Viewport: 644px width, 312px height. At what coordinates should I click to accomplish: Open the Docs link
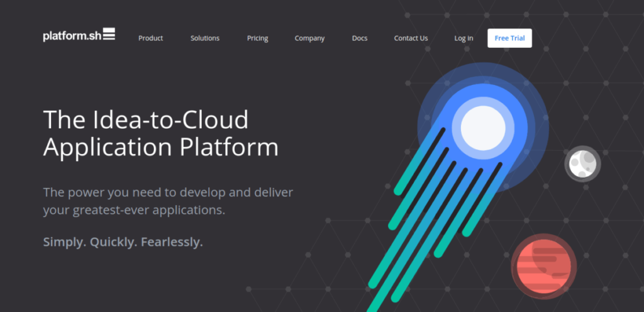click(360, 38)
